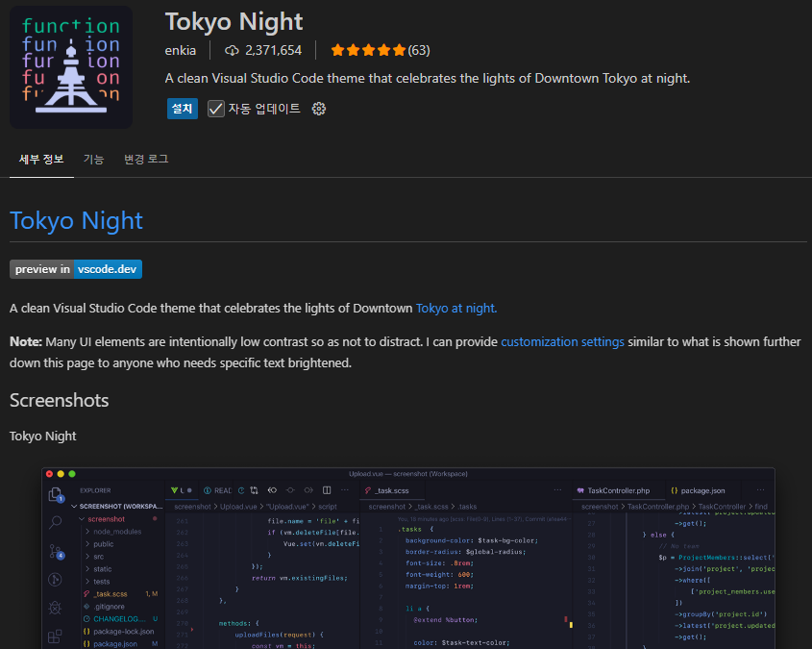The height and width of the screenshot is (649, 812).
Task: Click the blue Tokyo Night heading link
Action: [76, 220]
